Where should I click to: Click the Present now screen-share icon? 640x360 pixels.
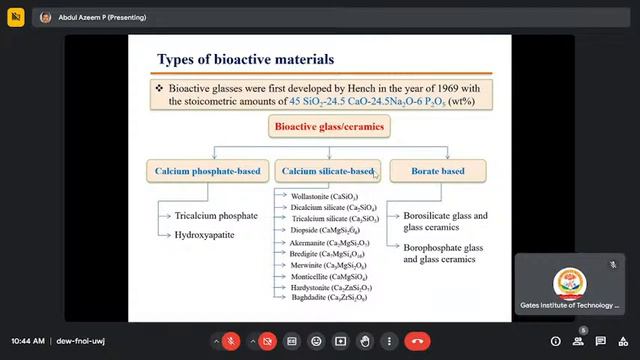[340, 341]
